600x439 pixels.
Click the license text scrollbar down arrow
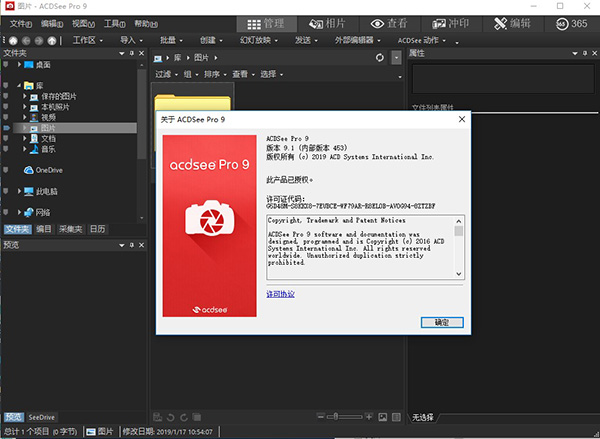(x=459, y=274)
